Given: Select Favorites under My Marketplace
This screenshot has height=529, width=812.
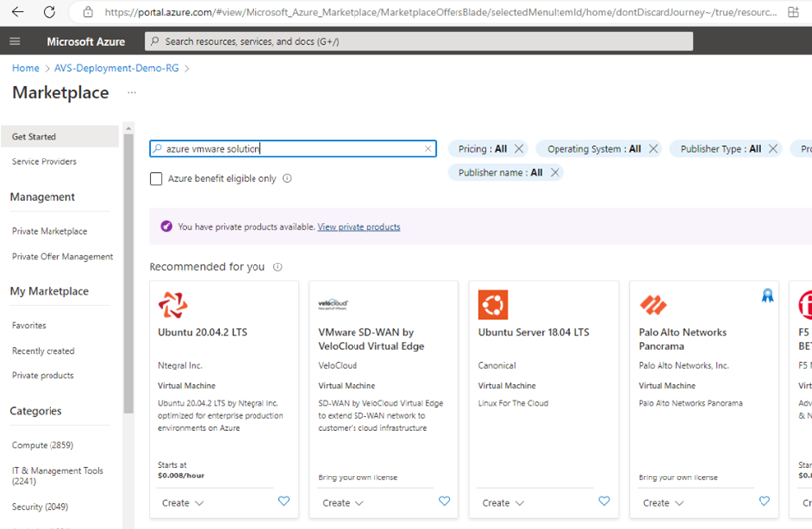Looking at the screenshot, I should click(29, 325).
